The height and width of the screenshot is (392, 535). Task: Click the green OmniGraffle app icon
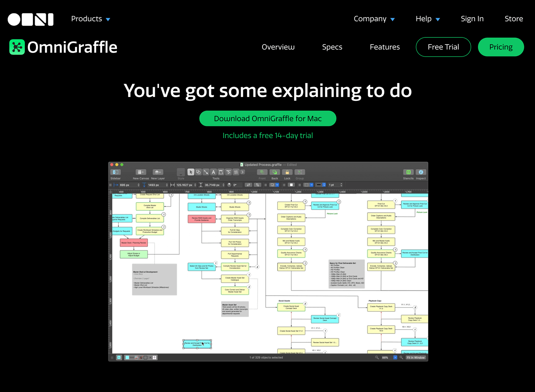(x=17, y=47)
